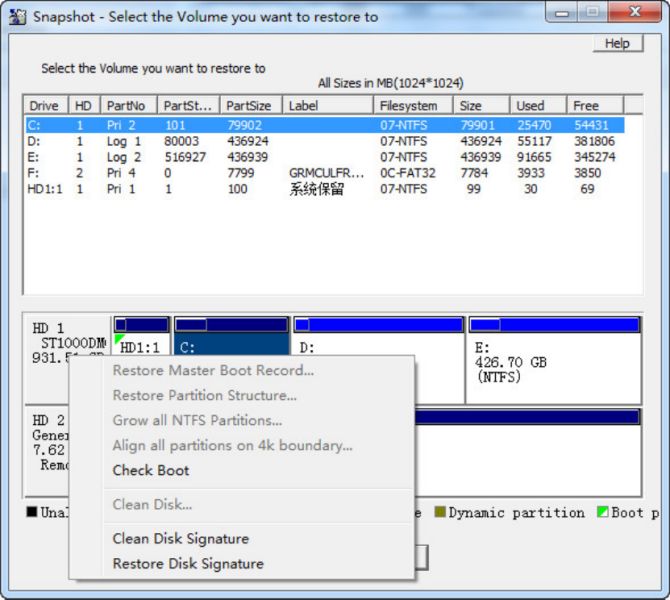This screenshot has width=670, height=600.
Task: Click the HD 2 partition usage bar
Action: point(527,417)
